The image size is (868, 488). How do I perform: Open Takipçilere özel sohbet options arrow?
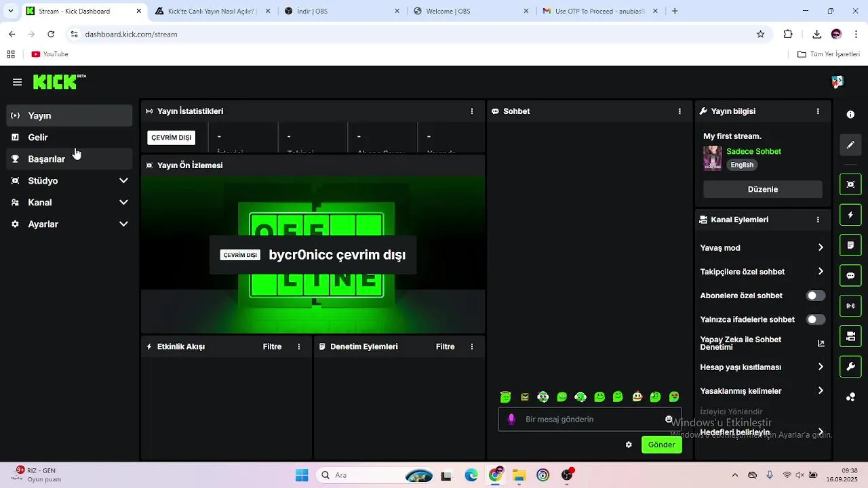(821, 271)
